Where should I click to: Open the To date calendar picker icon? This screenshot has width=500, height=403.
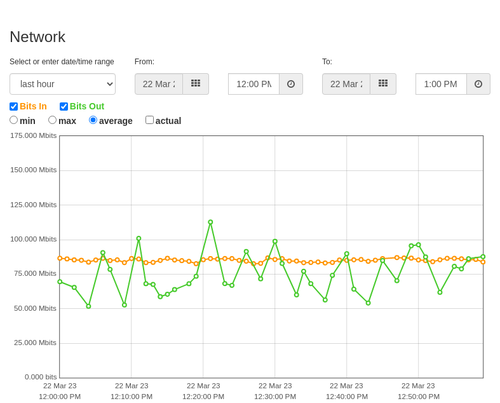[x=383, y=84]
